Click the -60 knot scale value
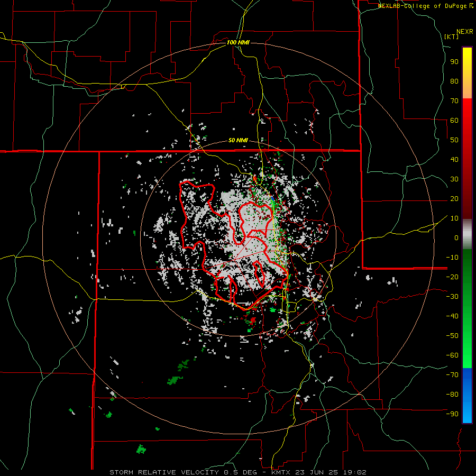The width and height of the screenshot is (476, 476). [452, 355]
